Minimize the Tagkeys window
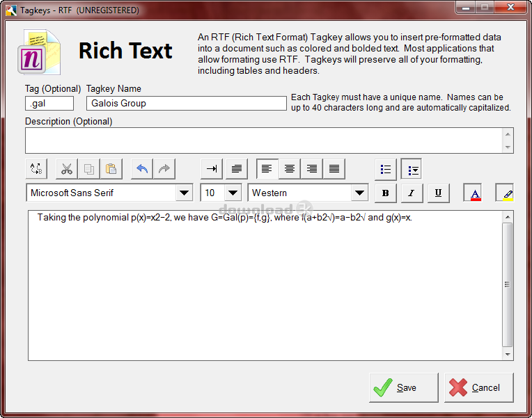The image size is (532, 418). click(465, 7)
